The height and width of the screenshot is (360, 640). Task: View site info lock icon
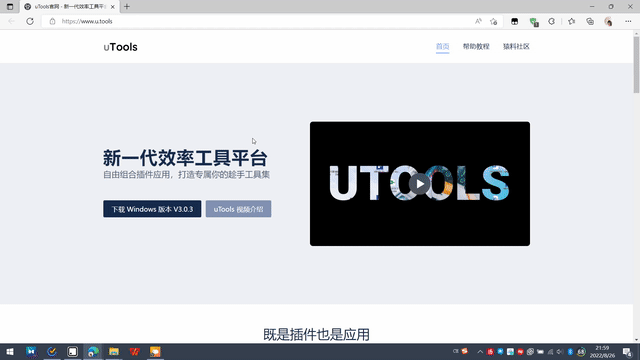pos(52,21)
